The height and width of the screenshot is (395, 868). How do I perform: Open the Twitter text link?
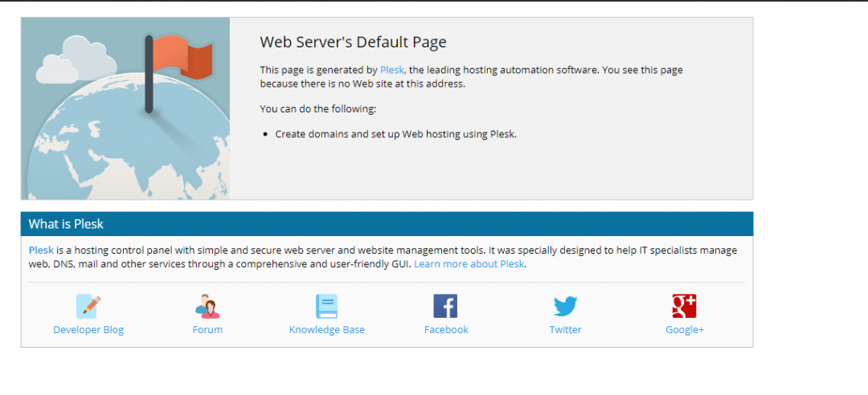click(565, 330)
